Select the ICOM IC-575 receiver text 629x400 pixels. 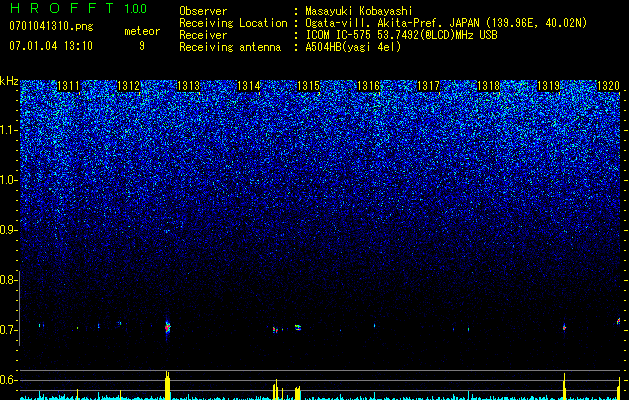click(x=401, y=35)
